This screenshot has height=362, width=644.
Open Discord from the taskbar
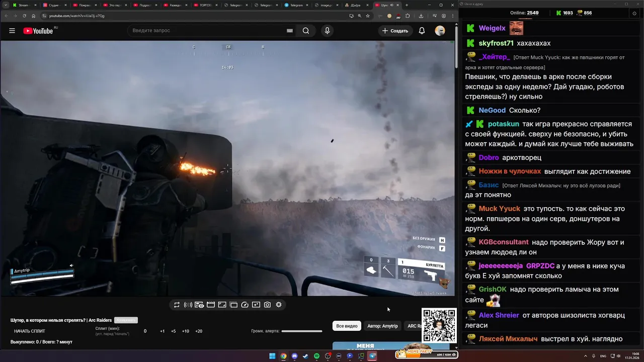click(x=294, y=356)
